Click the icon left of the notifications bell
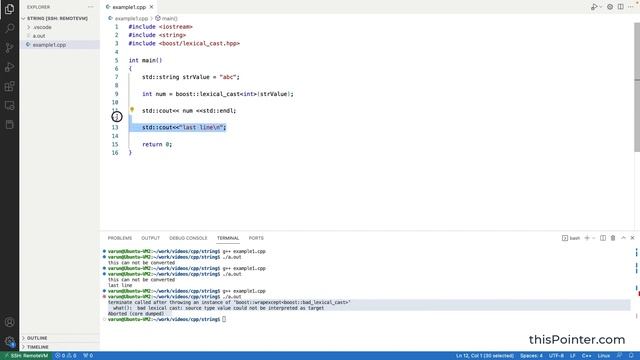The height and width of the screenshot is (360, 640). [620, 356]
